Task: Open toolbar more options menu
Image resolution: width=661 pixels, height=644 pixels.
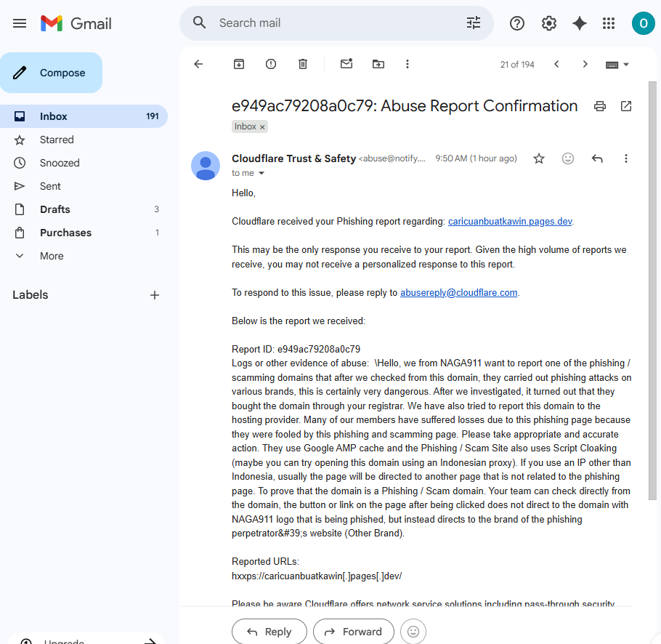Action: click(x=407, y=64)
